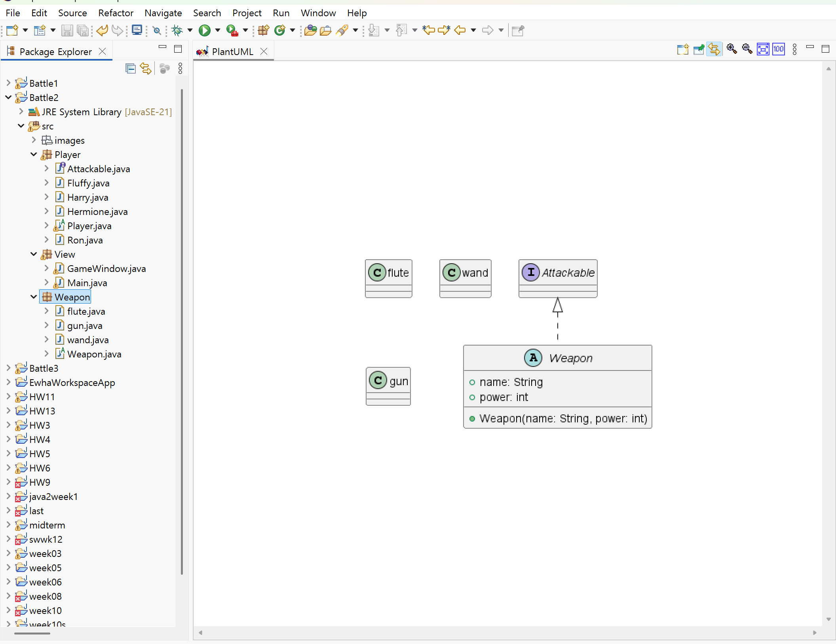Click the Package Explorer horizontal scrollbar thumb

click(x=32, y=633)
